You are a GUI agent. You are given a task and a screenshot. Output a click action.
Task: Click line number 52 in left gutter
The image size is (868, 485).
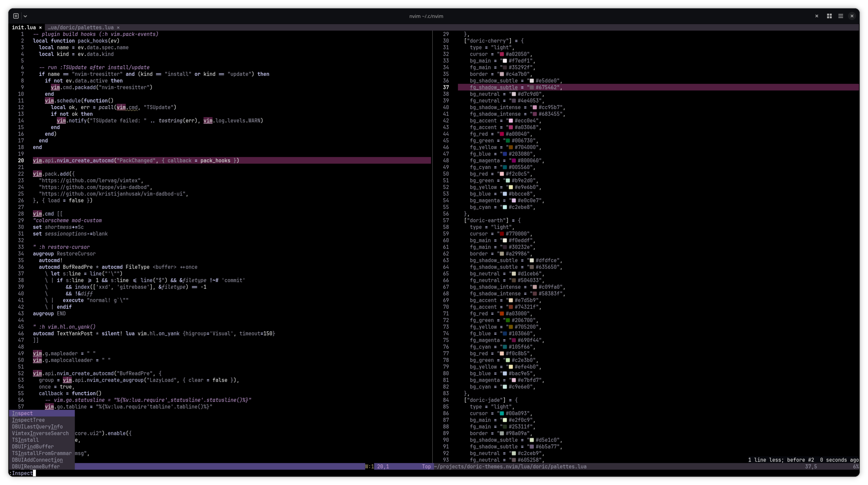point(21,373)
